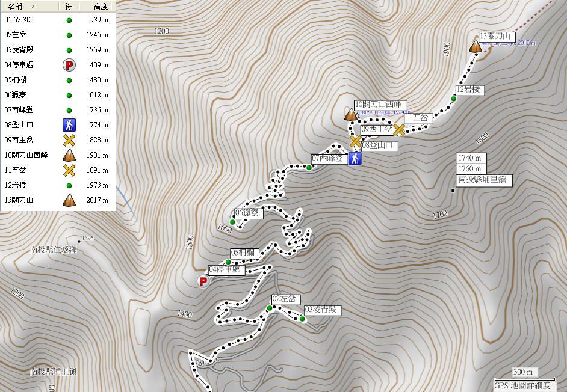The height and width of the screenshot is (392, 567).
Task: Click the 13關刀山 summit peak icon on map
Action: tap(475, 47)
